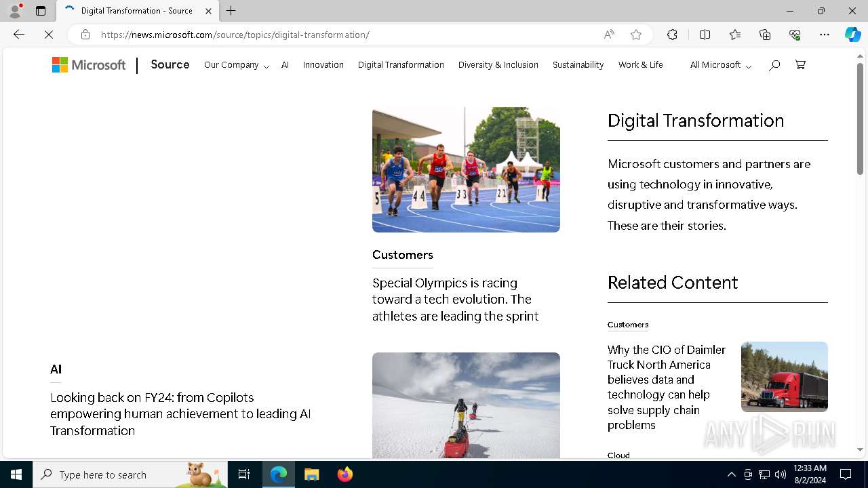Viewport: 868px width, 488px height.
Task: Launch Firefox from the taskbar
Action: pyautogui.click(x=345, y=474)
